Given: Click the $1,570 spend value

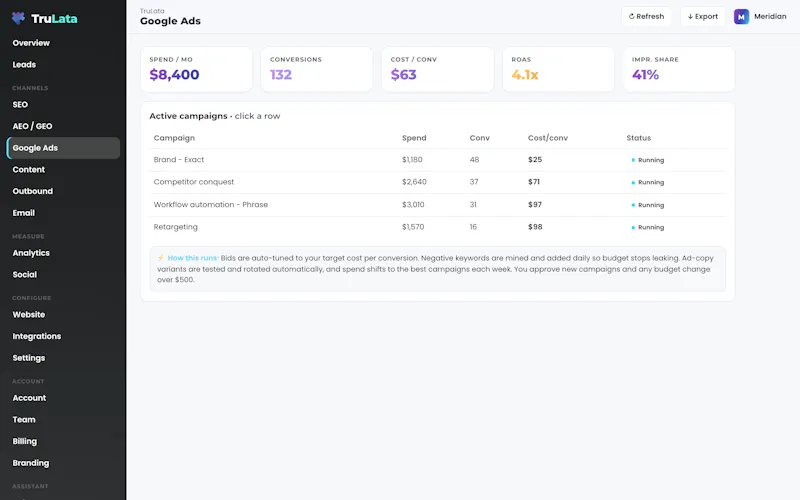Looking at the screenshot, I should [413, 227].
